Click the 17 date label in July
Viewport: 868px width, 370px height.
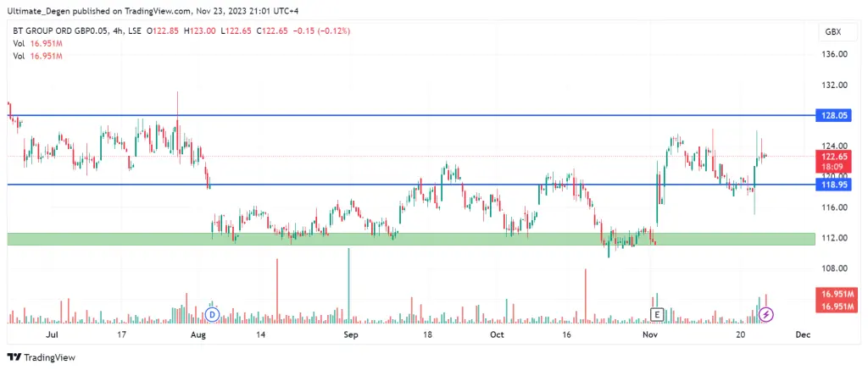coord(122,335)
